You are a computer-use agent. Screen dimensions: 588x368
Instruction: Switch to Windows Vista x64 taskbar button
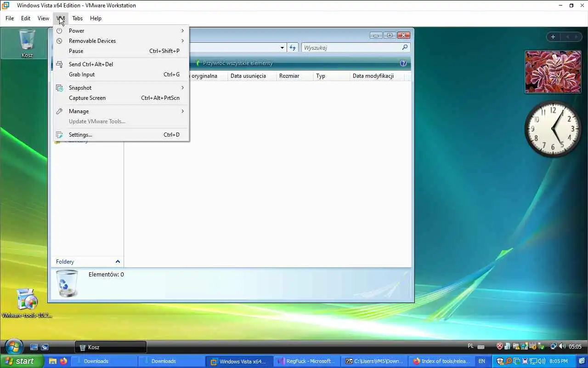(239, 361)
